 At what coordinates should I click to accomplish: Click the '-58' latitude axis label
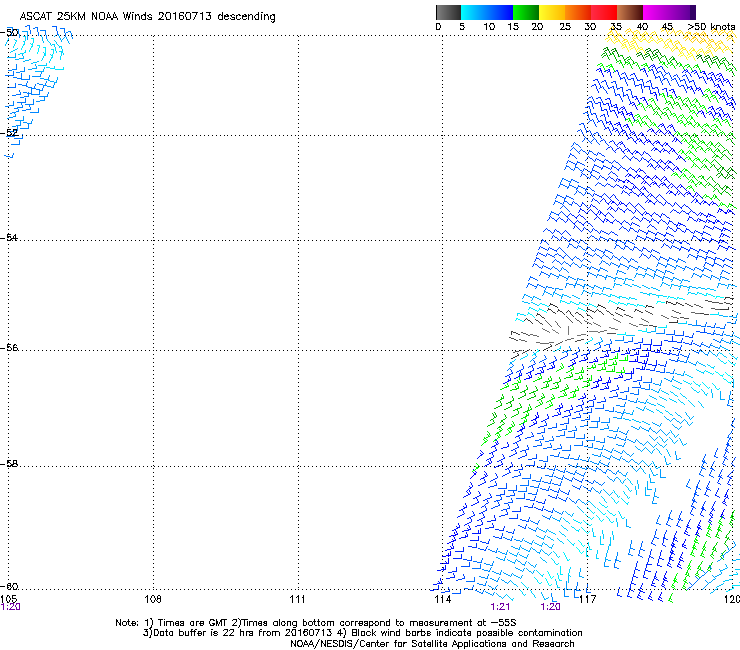(x=9, y=464)
